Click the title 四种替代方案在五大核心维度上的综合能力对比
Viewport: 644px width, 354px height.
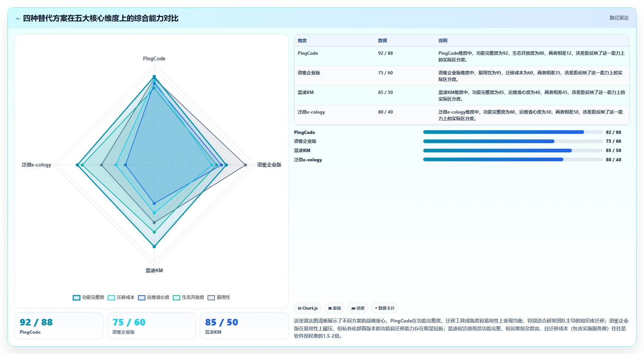pos(101,18)
